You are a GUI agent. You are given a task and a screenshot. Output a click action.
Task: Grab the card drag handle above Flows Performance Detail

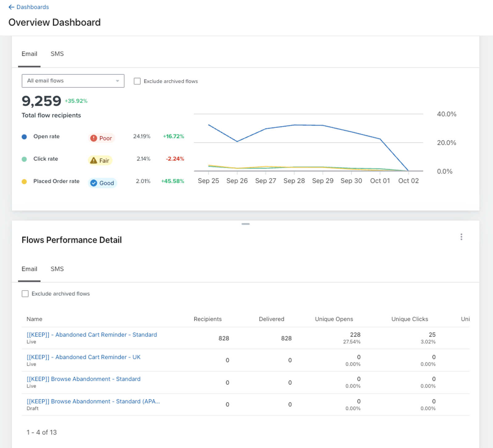click(x=246, y=224)
